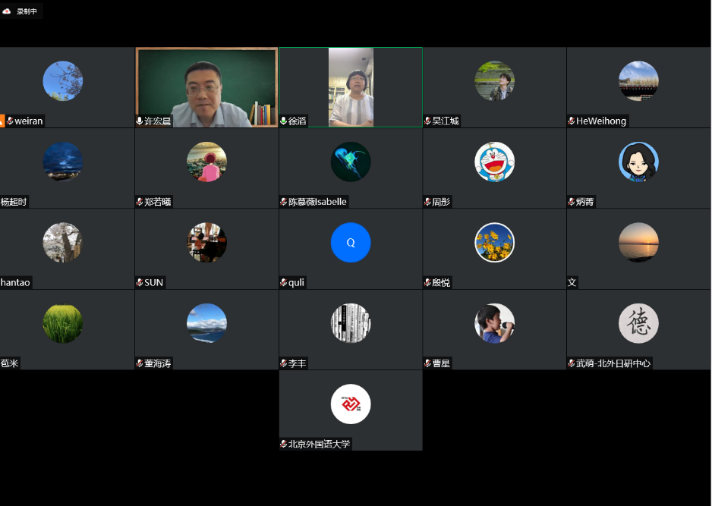Click the muted mic icon beside 陈慕薇Isabelle
This screenshot has width=712, height=506.
[284, 202]
